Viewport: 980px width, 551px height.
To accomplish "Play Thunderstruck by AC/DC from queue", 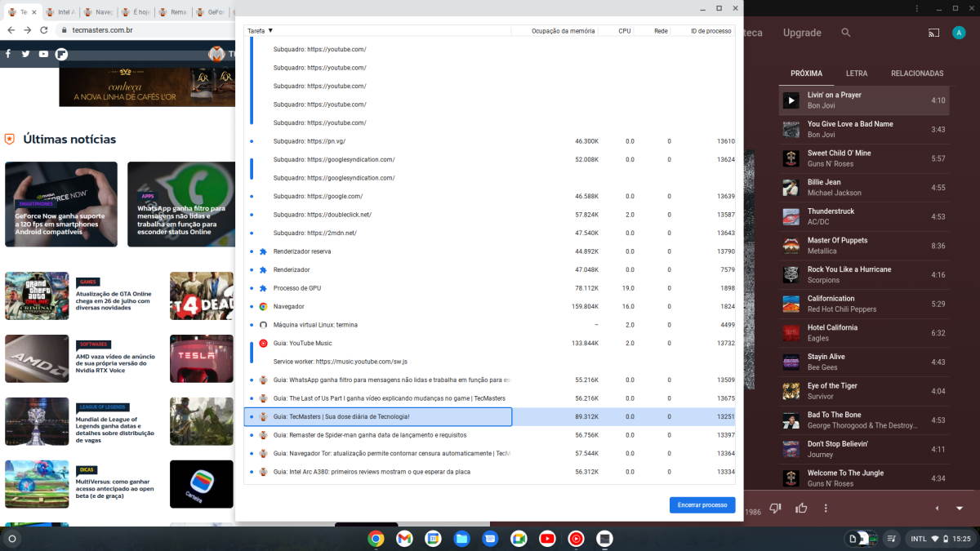I will click(x=864, y=216).
